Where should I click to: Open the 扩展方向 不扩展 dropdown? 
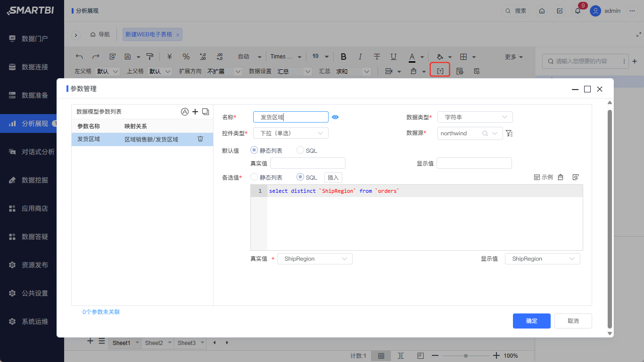tap(224, 71)
